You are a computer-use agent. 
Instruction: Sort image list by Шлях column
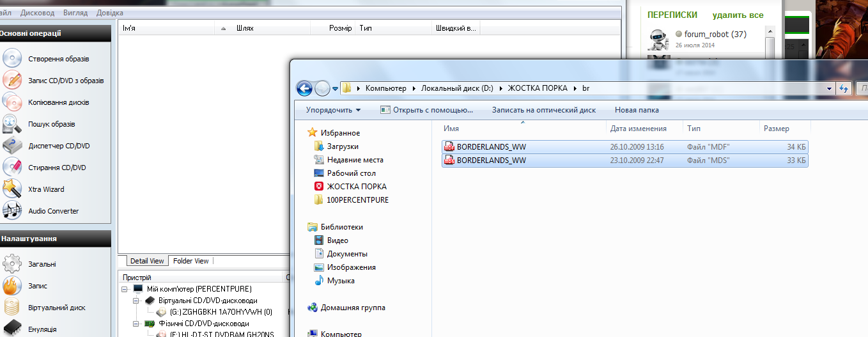pyautogui.click(x=272, y=28)
